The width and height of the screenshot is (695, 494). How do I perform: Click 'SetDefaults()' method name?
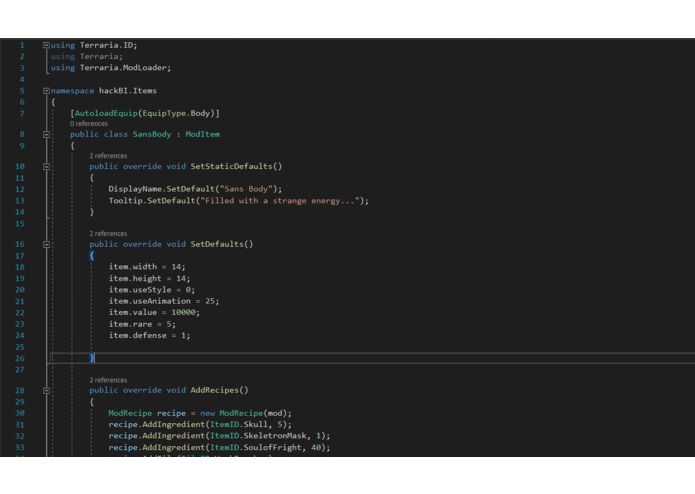point(222,244)
